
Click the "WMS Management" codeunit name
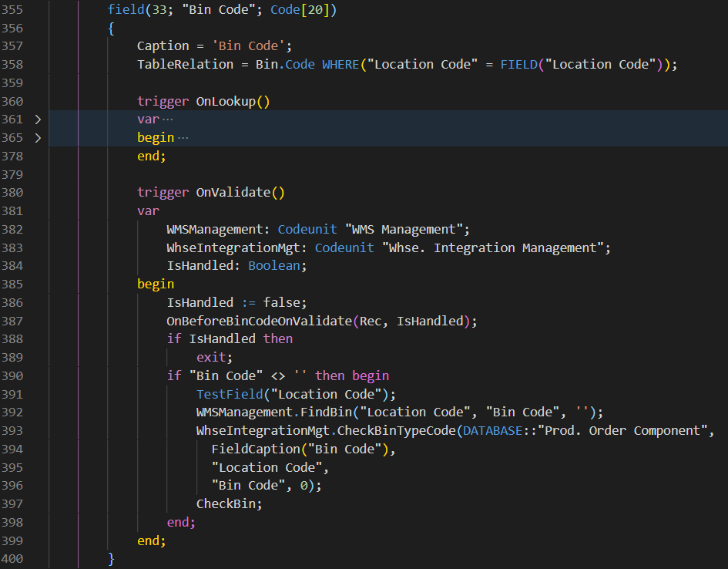point(404,230)
